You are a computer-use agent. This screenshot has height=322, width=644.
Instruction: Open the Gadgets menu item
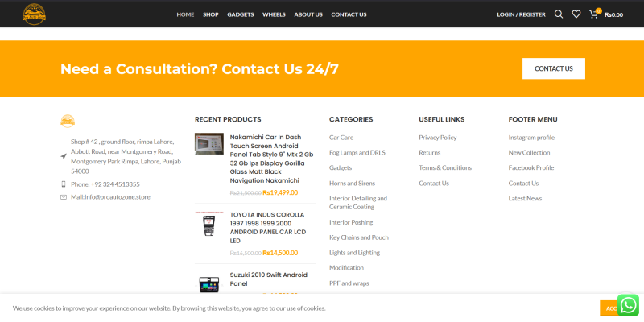(x=240, y=14)
